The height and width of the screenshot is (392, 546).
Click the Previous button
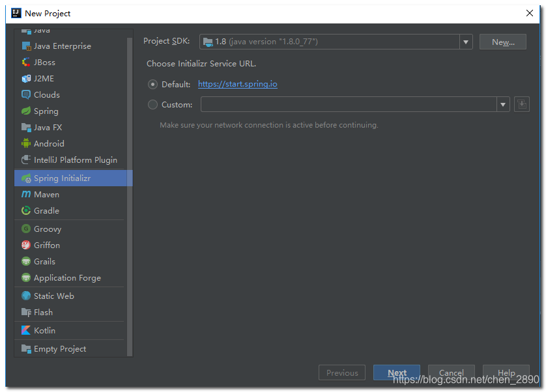point(342,372)
